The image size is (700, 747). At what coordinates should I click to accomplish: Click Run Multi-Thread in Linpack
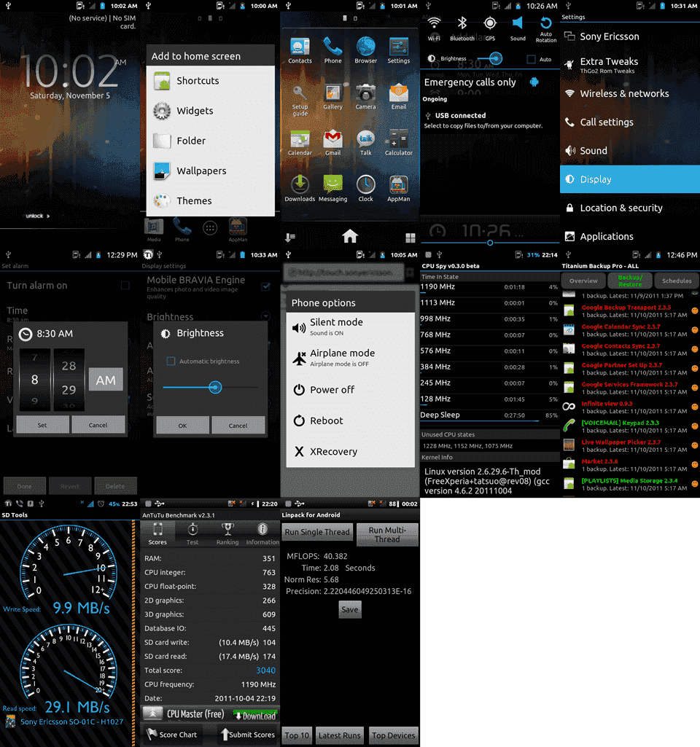[x=387, y=534]
